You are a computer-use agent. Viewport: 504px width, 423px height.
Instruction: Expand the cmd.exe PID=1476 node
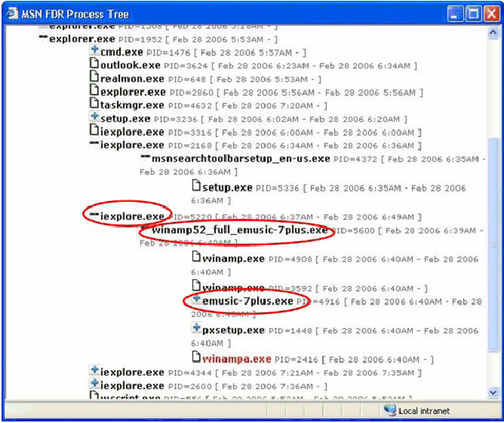pos(94,51)
